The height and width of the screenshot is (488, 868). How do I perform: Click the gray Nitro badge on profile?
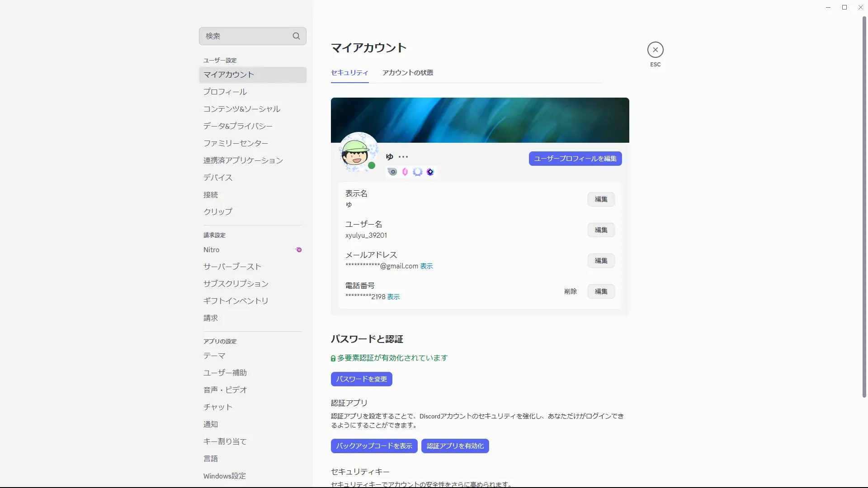coord(392,172)
